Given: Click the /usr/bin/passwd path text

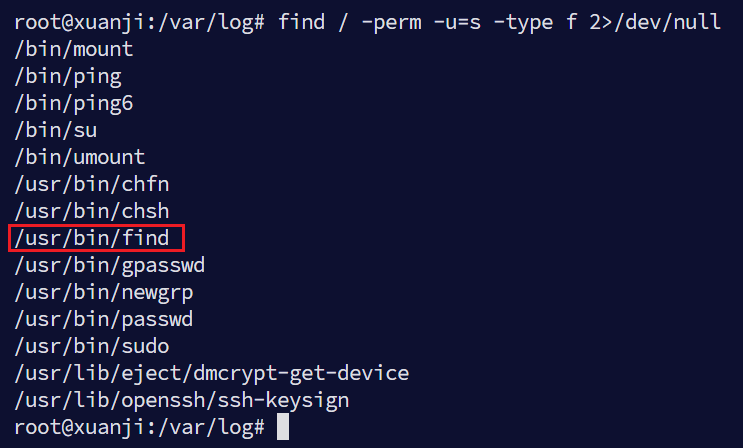Looking at the screenshot, I should [104, 320].
